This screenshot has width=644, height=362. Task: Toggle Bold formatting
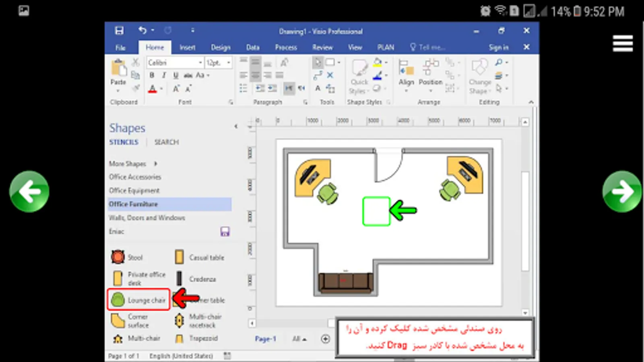tap(152, 75)
